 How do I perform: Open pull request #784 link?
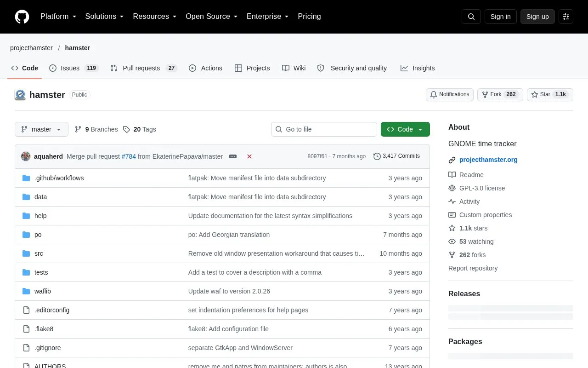[129, 156]
